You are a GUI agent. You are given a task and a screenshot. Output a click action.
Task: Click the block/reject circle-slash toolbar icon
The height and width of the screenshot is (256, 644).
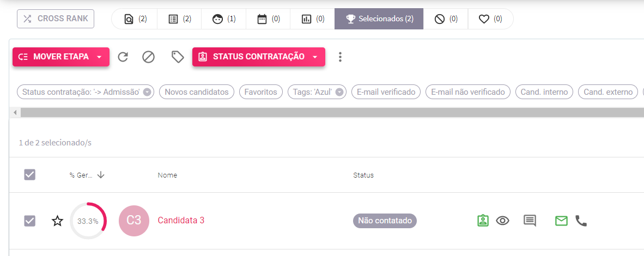click(x=148, y=57)
